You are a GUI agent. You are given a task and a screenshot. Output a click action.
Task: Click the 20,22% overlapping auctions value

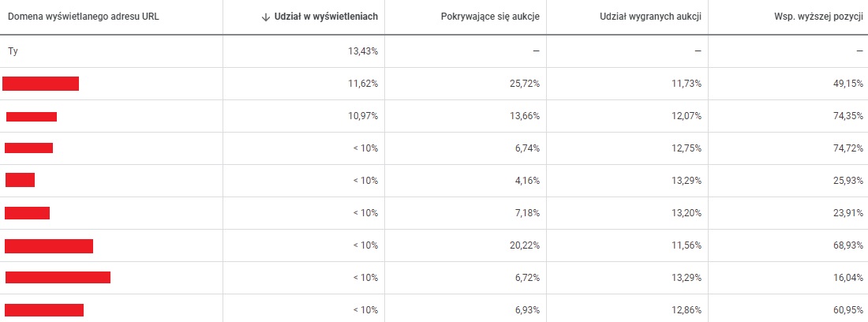coord(525,245)
